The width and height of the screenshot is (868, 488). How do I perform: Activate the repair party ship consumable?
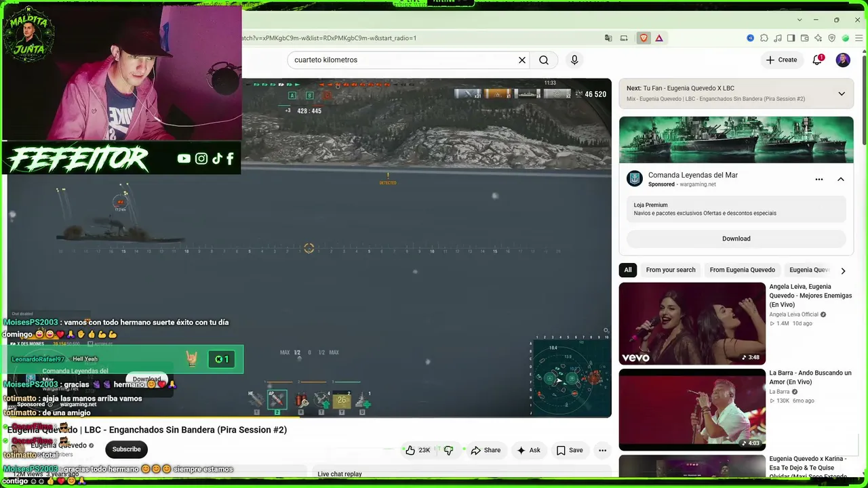(363, 401)
